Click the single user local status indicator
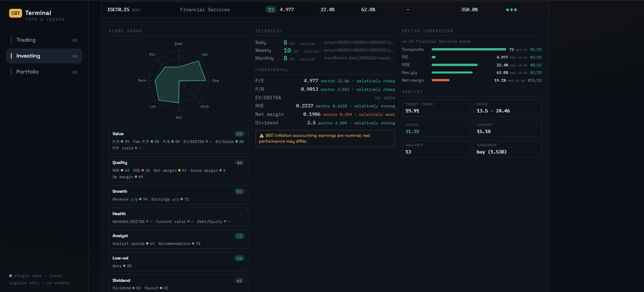This screenshot has width=644, height=292. pos(36,276)
